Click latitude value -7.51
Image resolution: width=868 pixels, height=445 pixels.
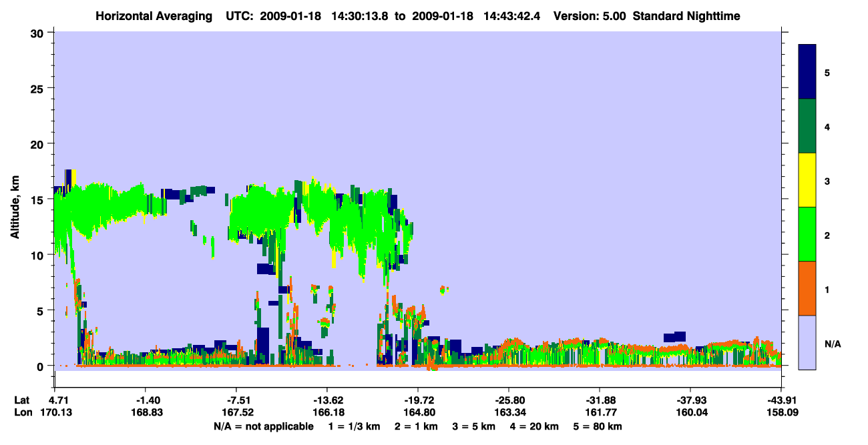236,400
